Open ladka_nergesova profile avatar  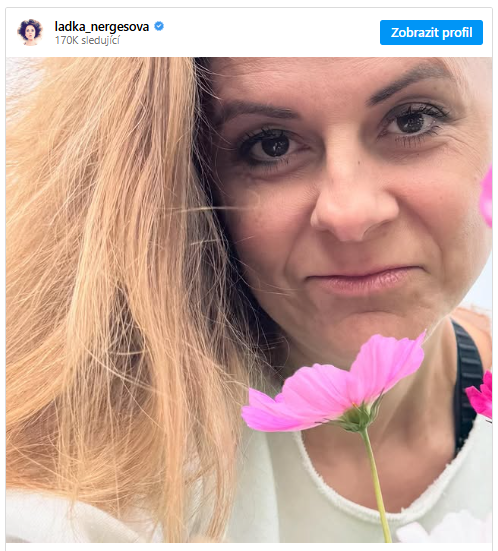pyautogui.click(x=30, y=32)
